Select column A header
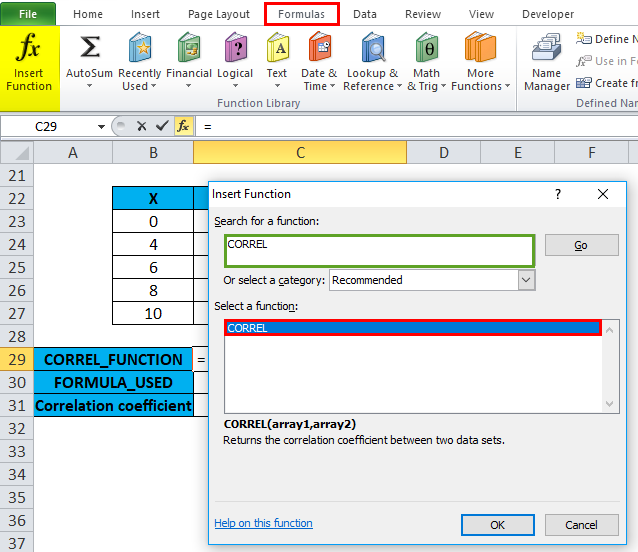638x552 pixels. 73,153
